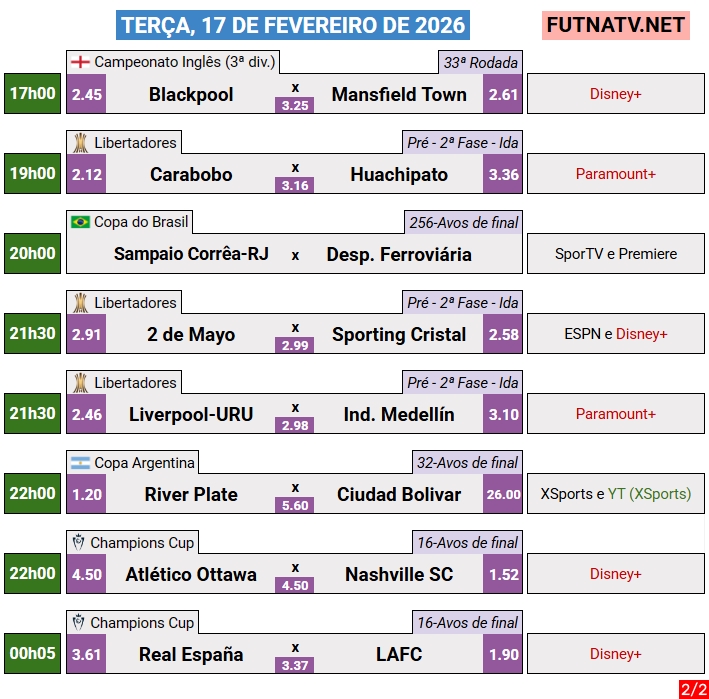This screenshot has width=709, height=699.
Task: Select River Plate draw odds 5.60
Action: (x=295, y=506)
